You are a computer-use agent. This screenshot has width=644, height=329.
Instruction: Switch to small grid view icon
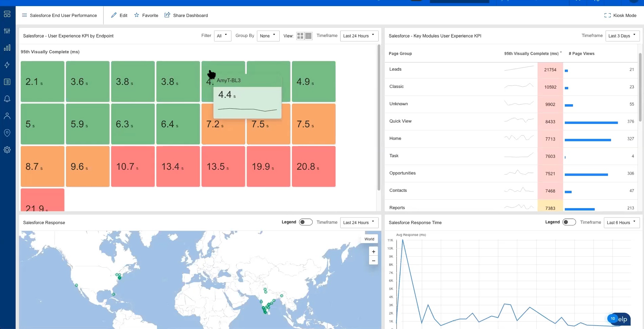(308, 36)
